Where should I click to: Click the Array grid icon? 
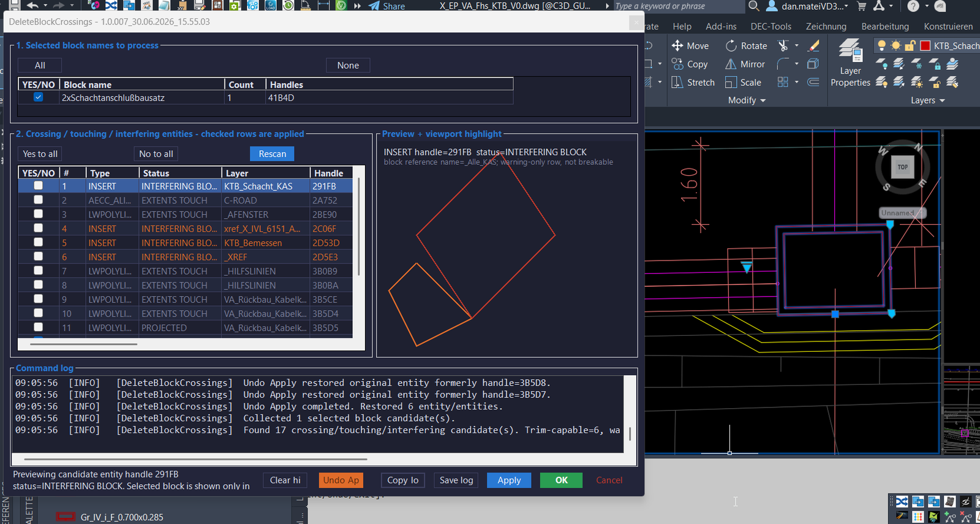tap(783, 82)
